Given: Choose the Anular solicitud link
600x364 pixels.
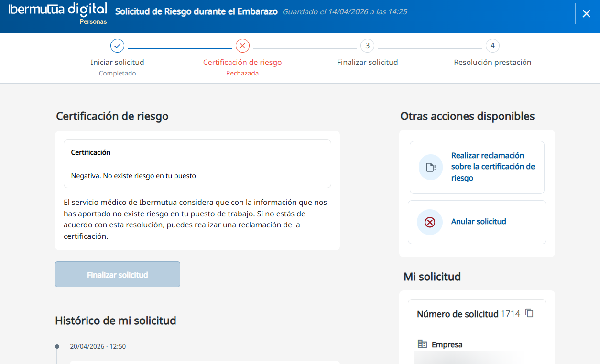Looking at the screenshot, I should pyautogui.click(x=479, y=222).
